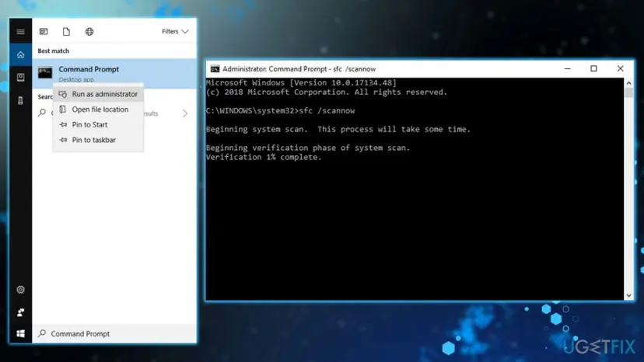Click the Microsoft Windows version line

(301, 83)
